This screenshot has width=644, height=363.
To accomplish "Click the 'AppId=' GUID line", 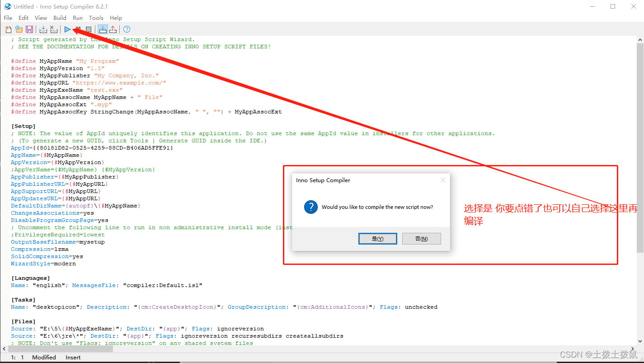I will pos(92,148).
